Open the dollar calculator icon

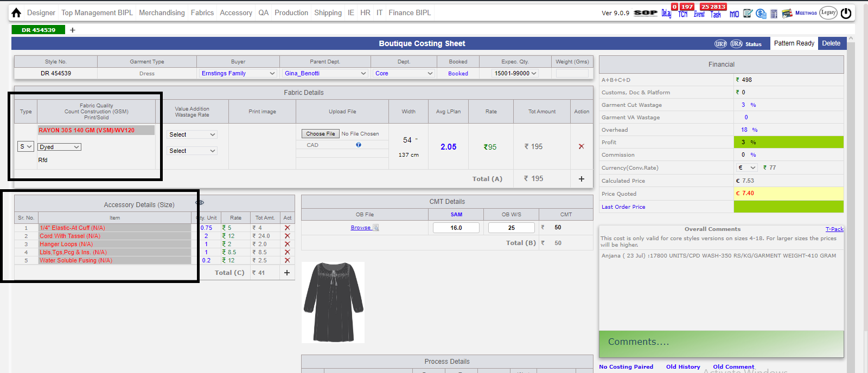(x=761, y=14)
